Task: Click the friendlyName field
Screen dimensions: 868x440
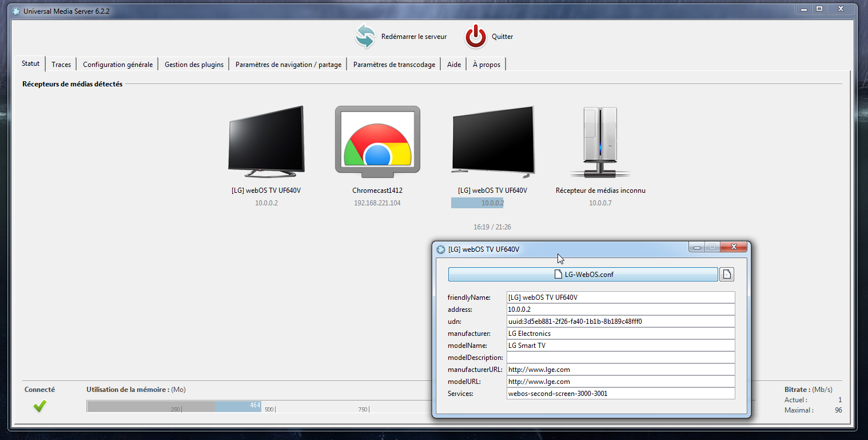Action: coord(620,298)
